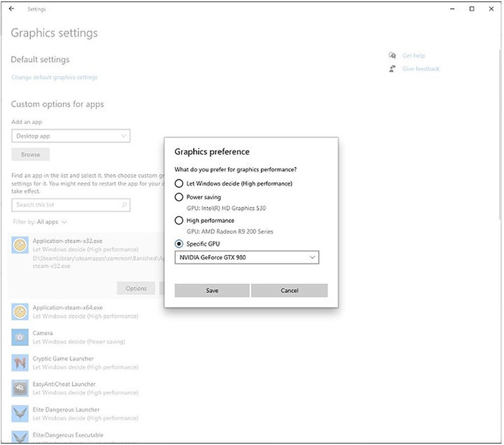Screen dimensions: 504x445
Task: Select EasyAntiCheat Launcher entry name
Action: click(x=64, y=384)
